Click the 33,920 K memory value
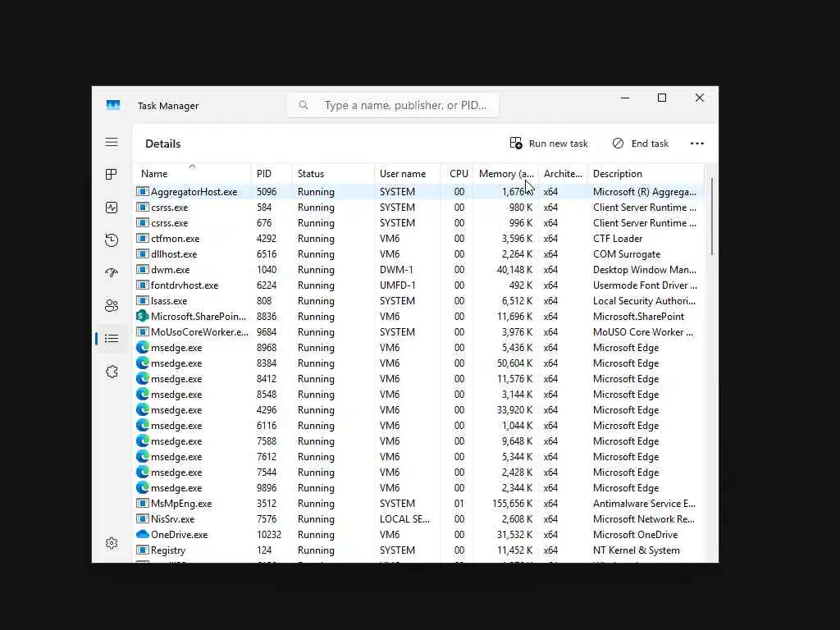840x630 pixels. coord(514,410)
